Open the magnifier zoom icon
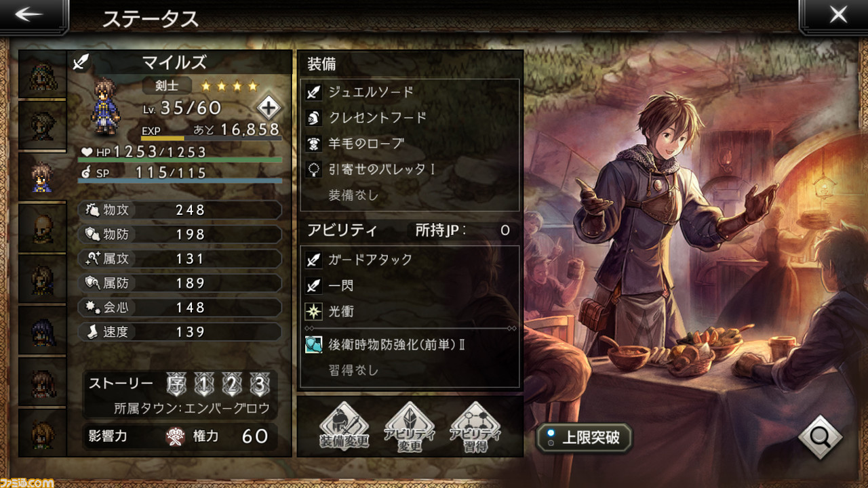This screenshot has height=488, width=868. coord(821,436)
